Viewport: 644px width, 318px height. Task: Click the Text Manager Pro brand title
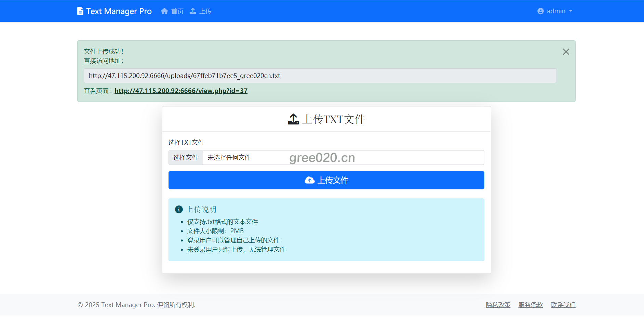coord(119,11)
